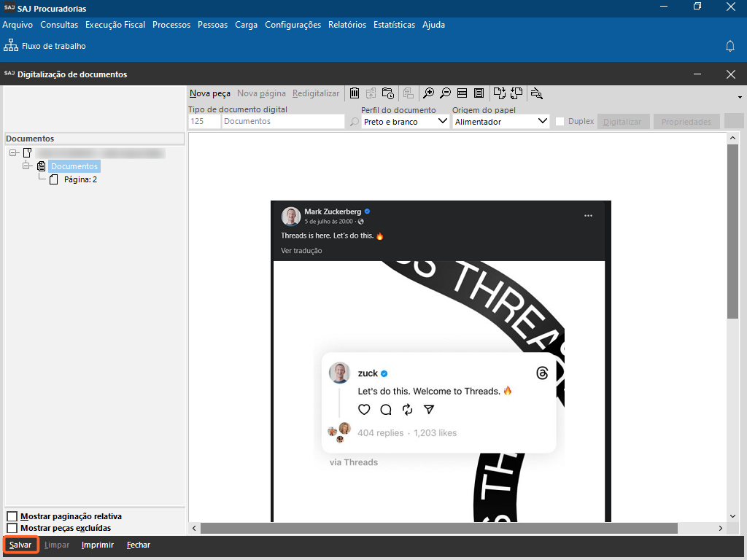747x560 pixels.
Task: Click the last toolbar search-scan icon
Action: coord(537,93)
